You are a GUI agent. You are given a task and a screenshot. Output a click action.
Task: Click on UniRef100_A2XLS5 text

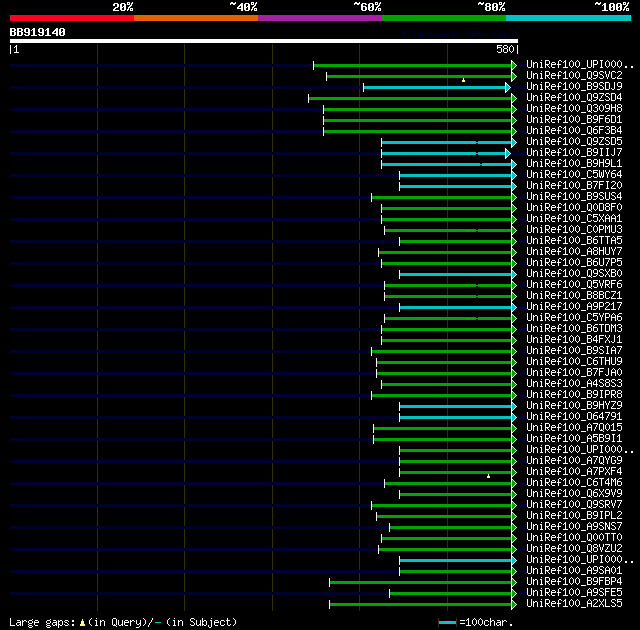click(x=574, y=604)
